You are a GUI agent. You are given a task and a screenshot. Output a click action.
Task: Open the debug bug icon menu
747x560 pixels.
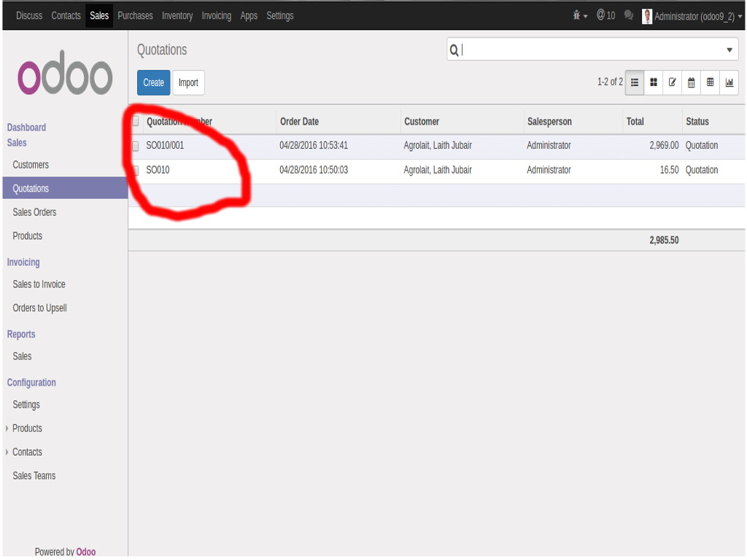(x=580, y=16)
